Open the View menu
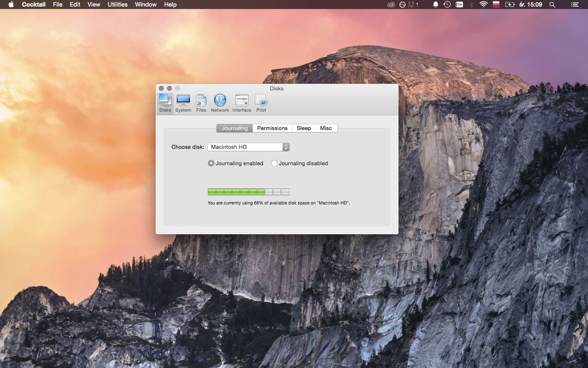 tap(94, 4)
